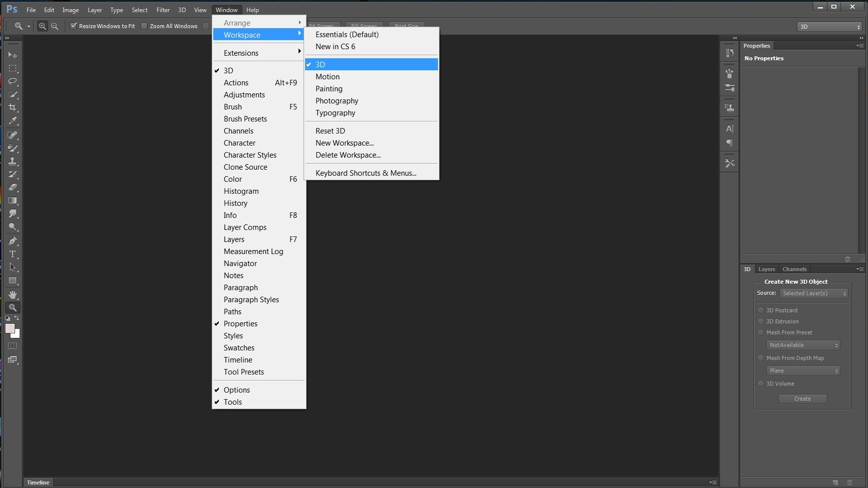Select Mesh From Depth Map radio
This screenshot has width=868, height=488.
[761, 358]
